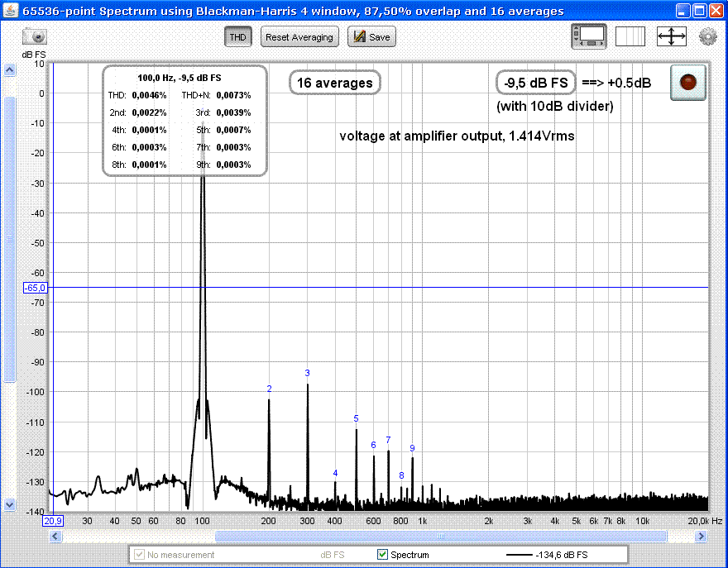Click vertical scroll up arrow
Screen dimensions: 728x568
pos(9,70)
